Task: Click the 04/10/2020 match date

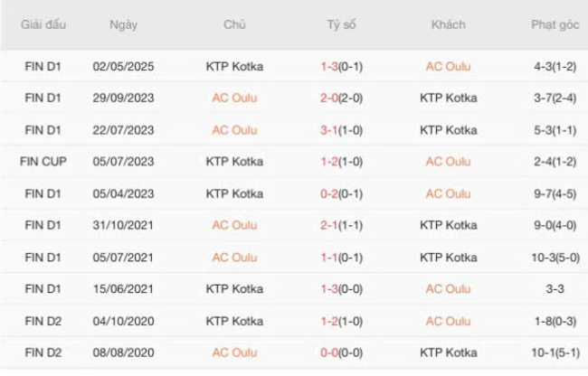Action: pyautogui.click(x=123, y=321)
